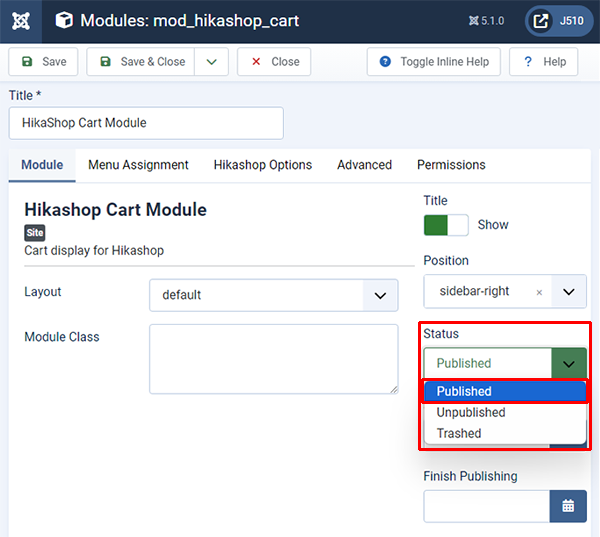Open Finish Publishing calendar picker icon
Screen dimensions: 600x537
click(x=568, y=506)
